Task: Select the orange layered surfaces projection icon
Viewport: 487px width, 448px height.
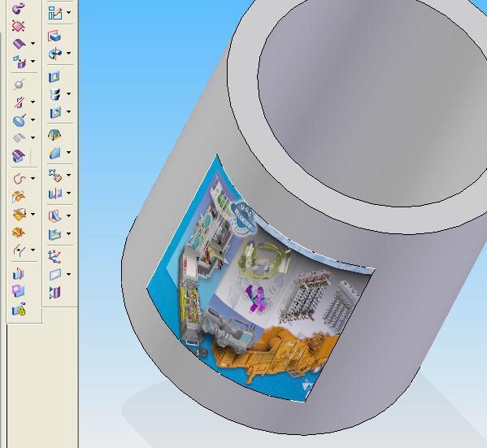Action: 19,196
